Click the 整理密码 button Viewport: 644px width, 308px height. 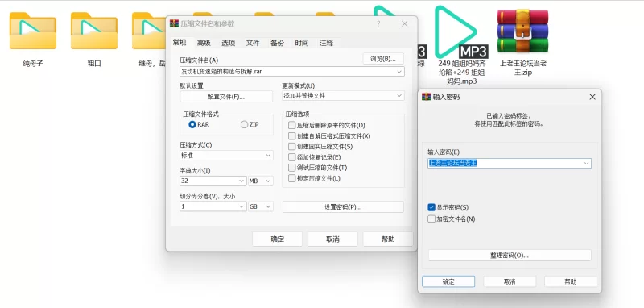[x=510, y=256]
